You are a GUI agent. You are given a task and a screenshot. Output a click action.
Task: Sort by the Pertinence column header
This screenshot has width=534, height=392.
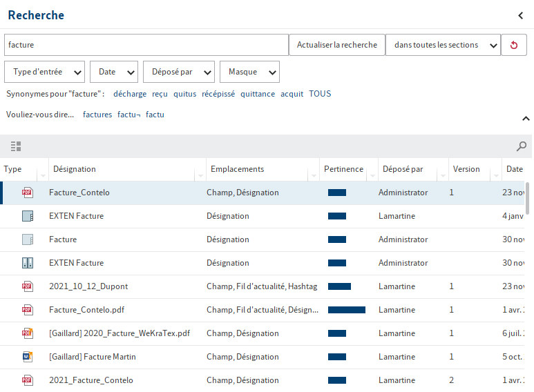343,169
